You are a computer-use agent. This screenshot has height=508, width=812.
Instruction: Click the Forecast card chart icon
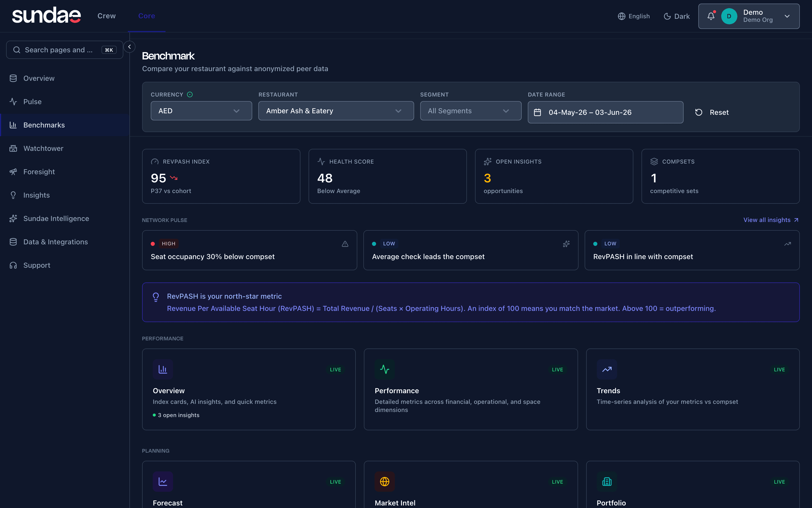pos(163,482)
